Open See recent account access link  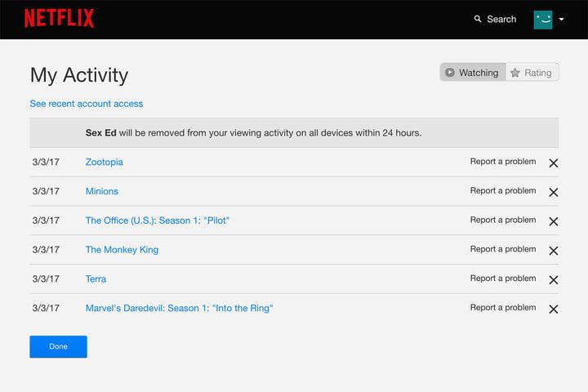point(87,104)
